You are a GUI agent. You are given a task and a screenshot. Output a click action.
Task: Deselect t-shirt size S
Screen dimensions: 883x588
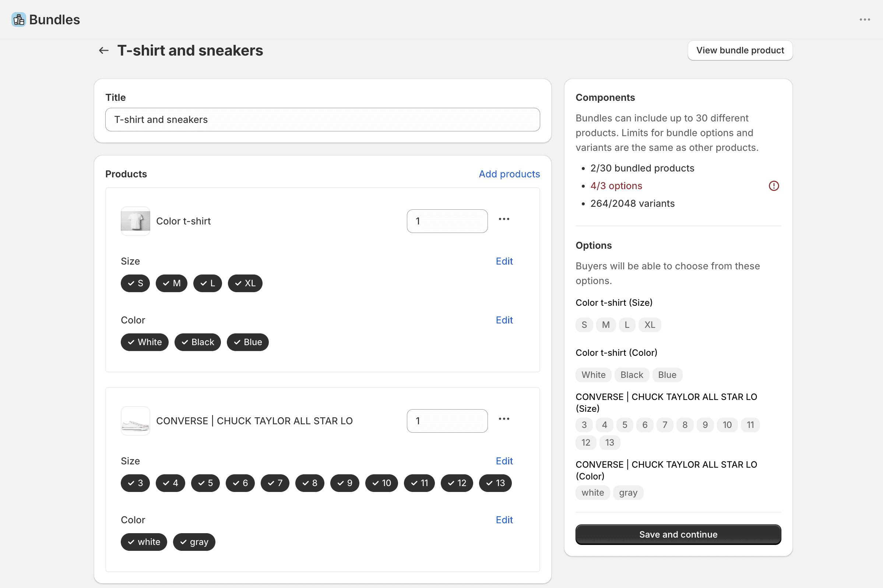(x=135, y=283)
